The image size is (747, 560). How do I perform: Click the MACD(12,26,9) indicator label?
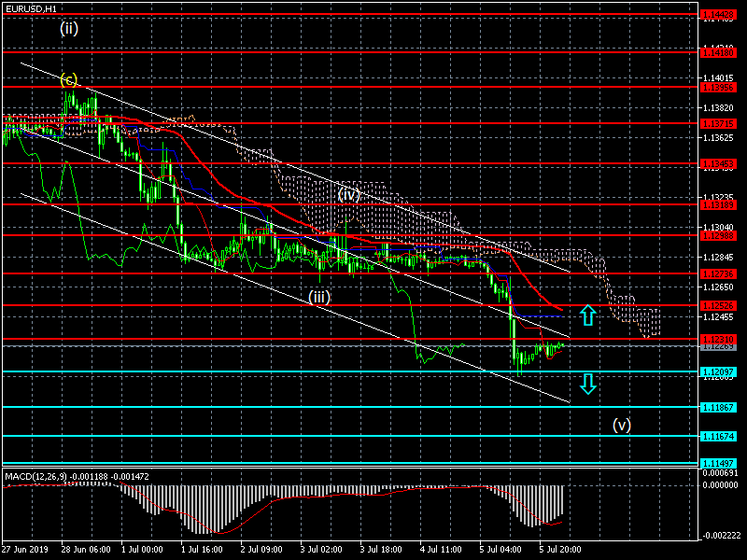36,476
